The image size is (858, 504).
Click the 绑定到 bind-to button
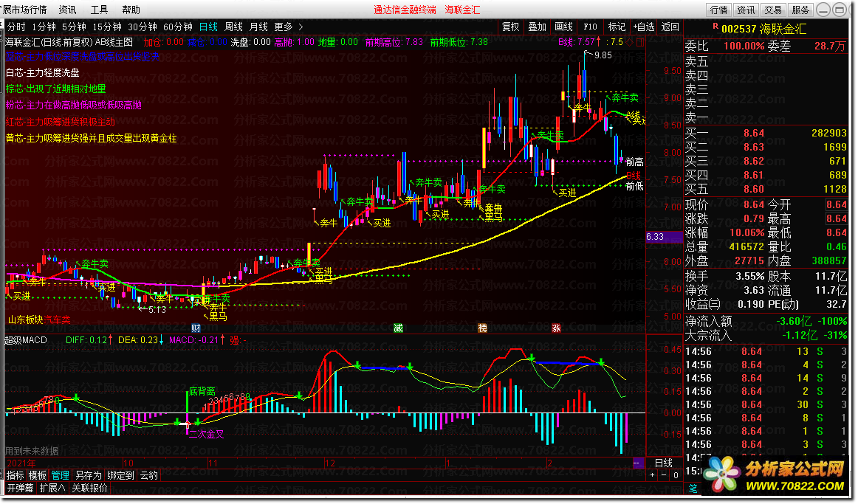[x=120, y=475]
